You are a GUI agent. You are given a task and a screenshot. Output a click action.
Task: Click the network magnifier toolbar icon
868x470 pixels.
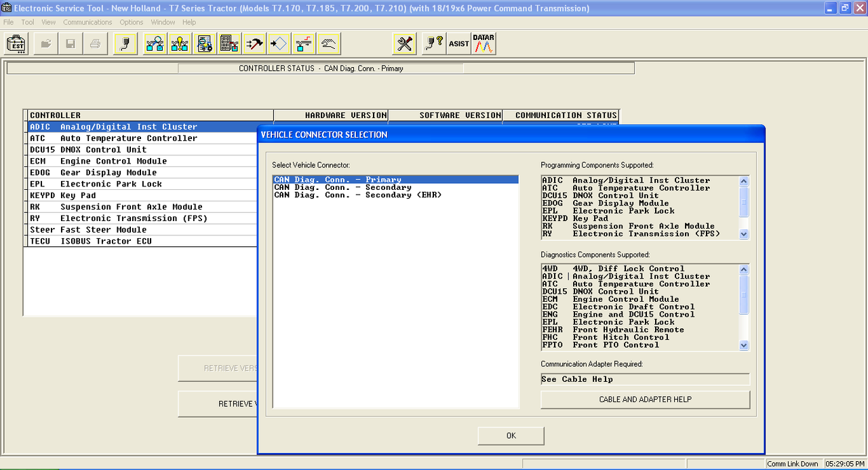[x=155, y=44]
